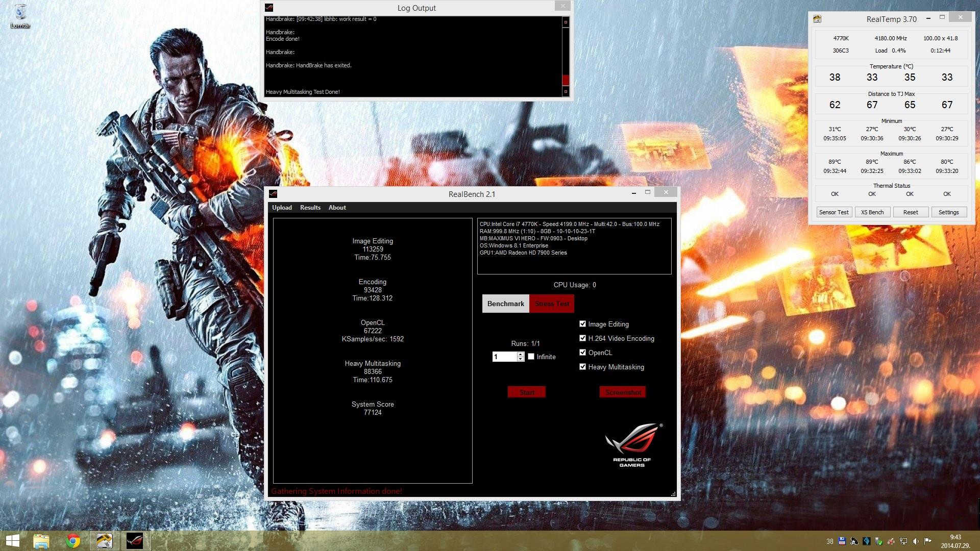This screenshot has height=551, width=980.
Task: Click the RealBench 2.1 title bar icon
Action: (273, 194)
